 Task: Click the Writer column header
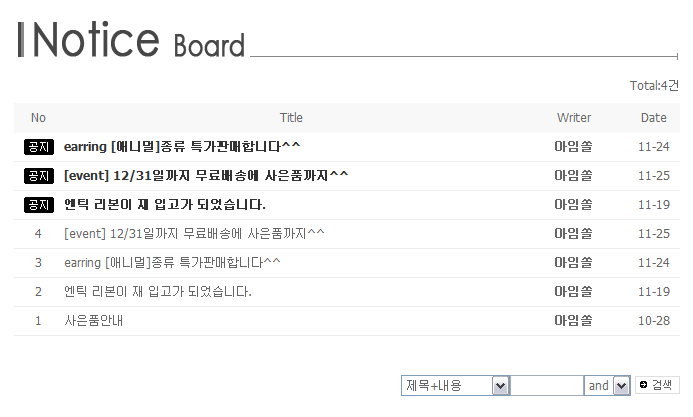click(x=574, y=118)
